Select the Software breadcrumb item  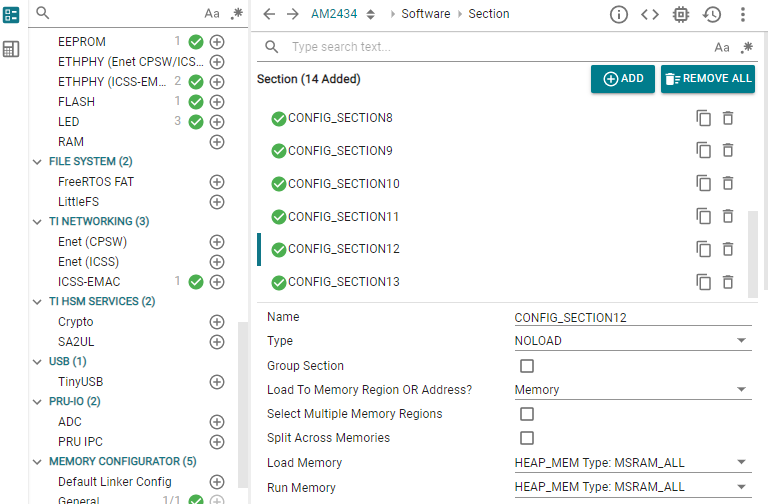tap(425, 14)
